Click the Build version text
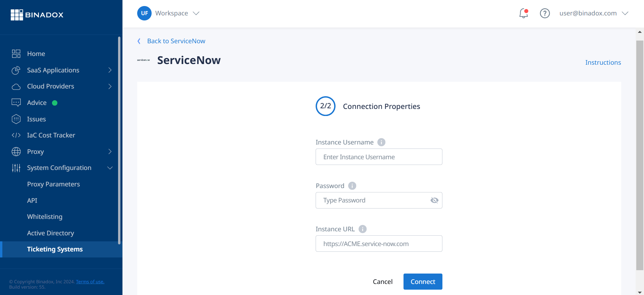 point(27,287)
